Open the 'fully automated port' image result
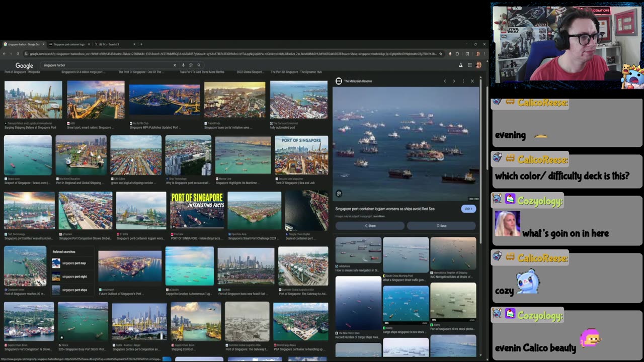Viewport: 644px width, 362px height. 299,100
